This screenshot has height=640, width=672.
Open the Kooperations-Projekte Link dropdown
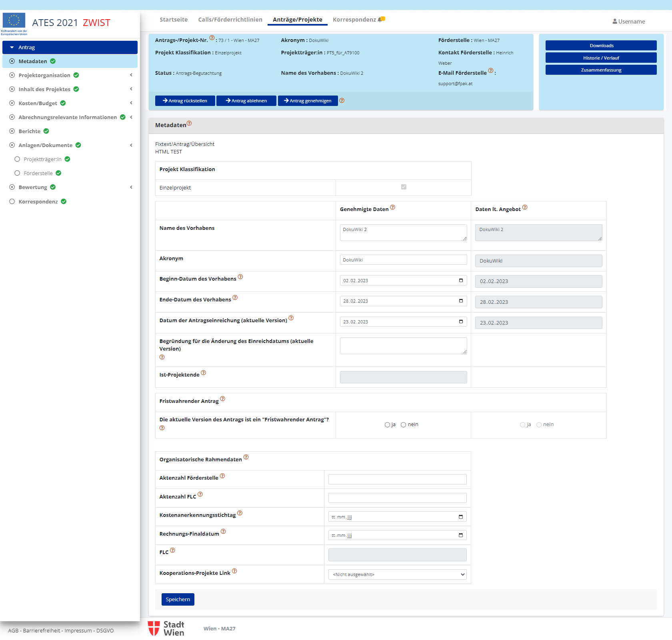[x=397, y=574]
